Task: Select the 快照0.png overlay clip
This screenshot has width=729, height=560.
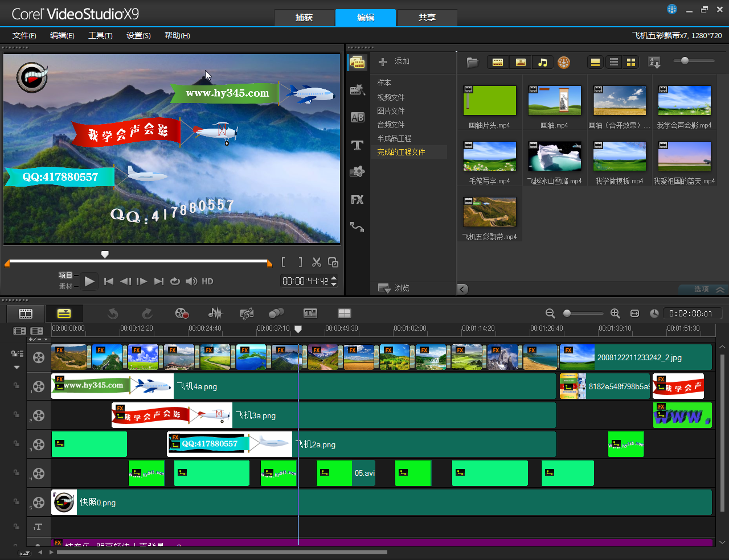Action: pos(382,503)
